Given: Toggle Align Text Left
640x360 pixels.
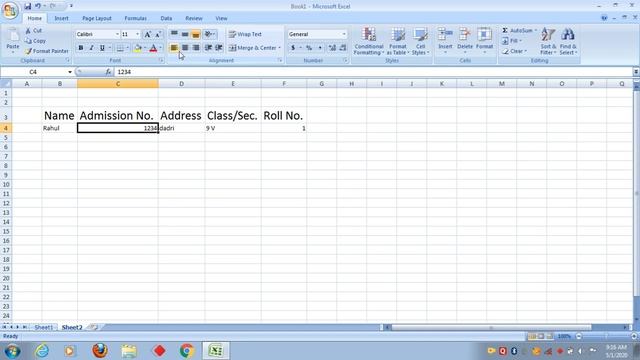Looking at the screenshot, I should (174, 48).
